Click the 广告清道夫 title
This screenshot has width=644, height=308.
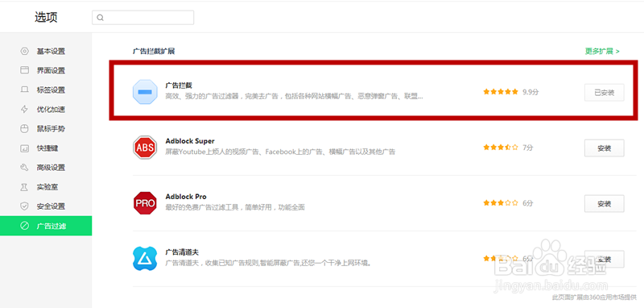click(x=182, y=252)
